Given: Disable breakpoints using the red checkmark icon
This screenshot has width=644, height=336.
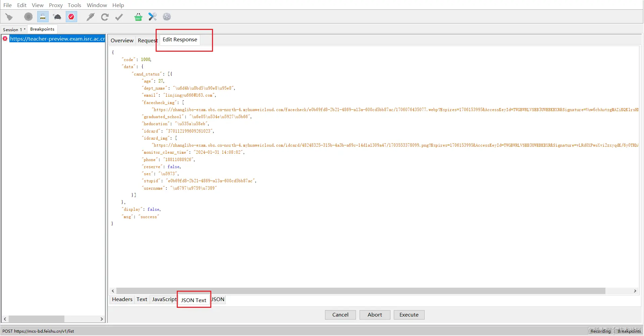Looking at the screenshot, I should (71, 17).
